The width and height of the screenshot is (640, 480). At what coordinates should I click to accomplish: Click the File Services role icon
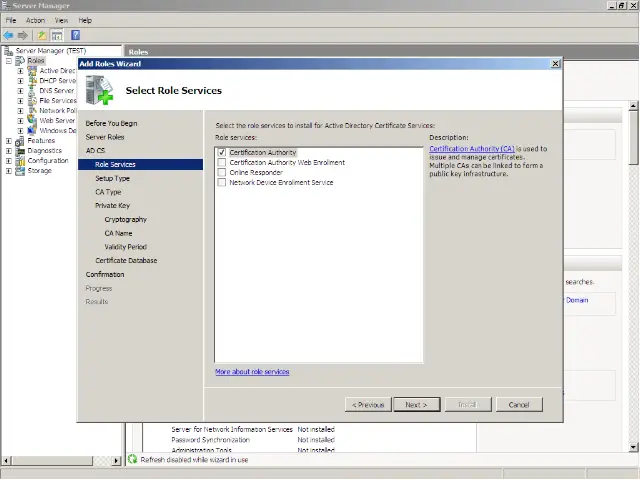(x=32, y=100)
